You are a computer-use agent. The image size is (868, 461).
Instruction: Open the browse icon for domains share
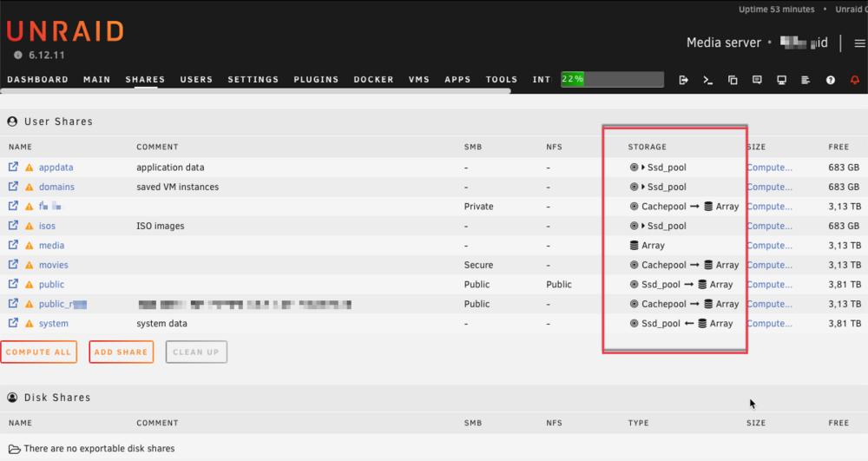coord(13,187)
